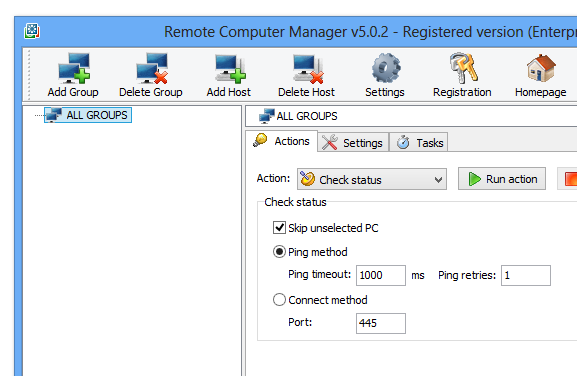Click the Delete Group toolbar icon
The height and width of the screenshot is (376, 577).
click(x=152, y=68)
